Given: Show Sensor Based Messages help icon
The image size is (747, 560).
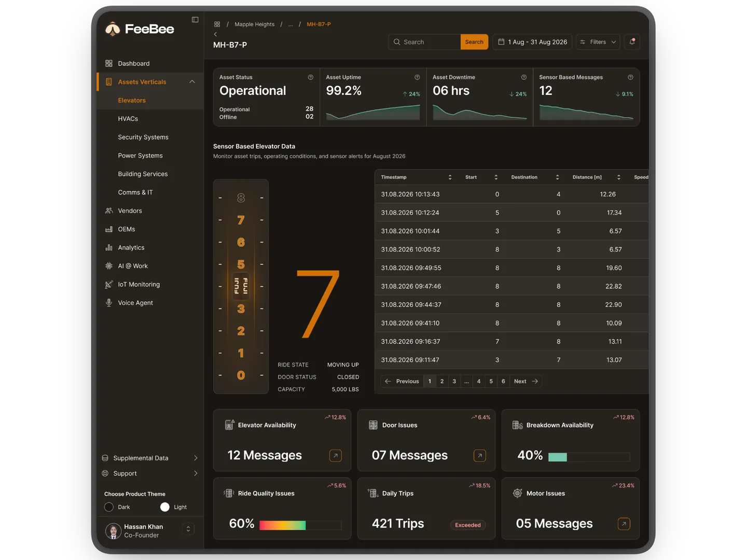Looking at the screenshot, I should [x=630, y=77].
